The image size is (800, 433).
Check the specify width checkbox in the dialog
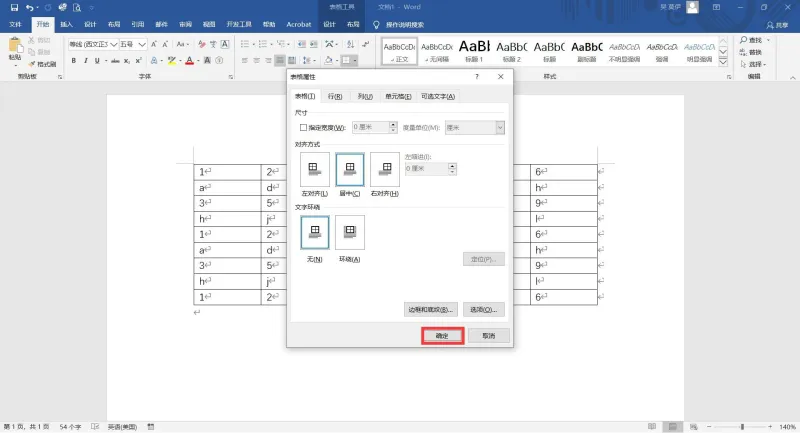coord(304,128)
